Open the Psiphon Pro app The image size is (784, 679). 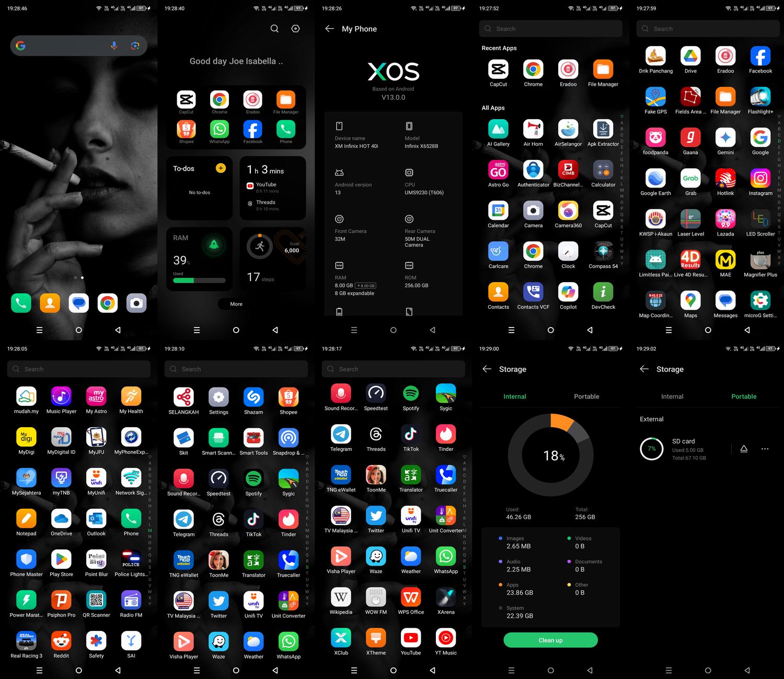tap(61, 600)
